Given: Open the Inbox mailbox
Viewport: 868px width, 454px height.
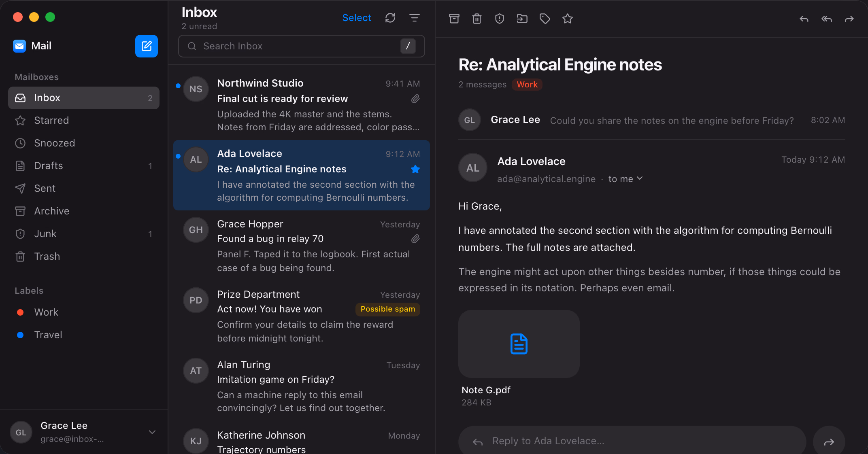Looking at the screenshot, I should pos(84,98).
